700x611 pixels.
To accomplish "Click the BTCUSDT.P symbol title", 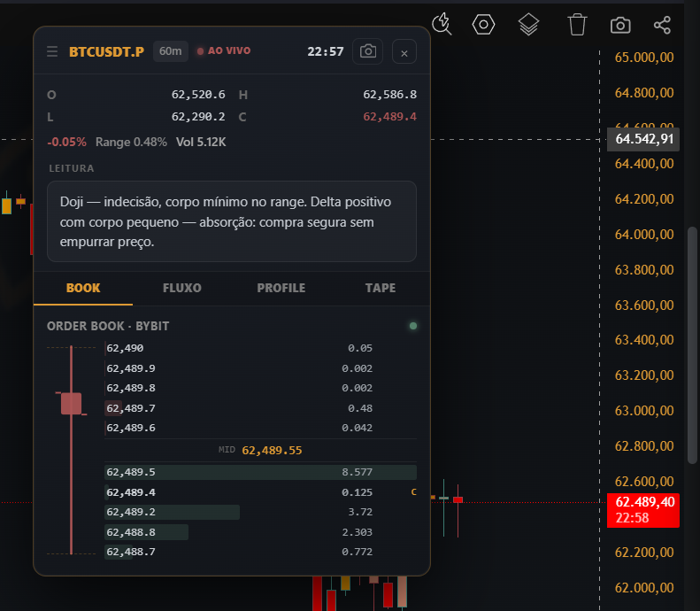I will (x=107, y=52).
